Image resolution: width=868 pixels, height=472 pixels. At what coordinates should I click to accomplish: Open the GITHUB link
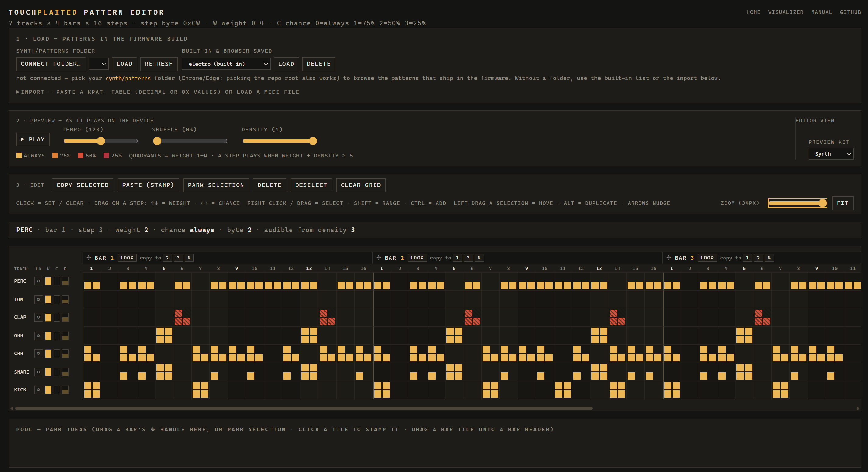pos(850,12)
